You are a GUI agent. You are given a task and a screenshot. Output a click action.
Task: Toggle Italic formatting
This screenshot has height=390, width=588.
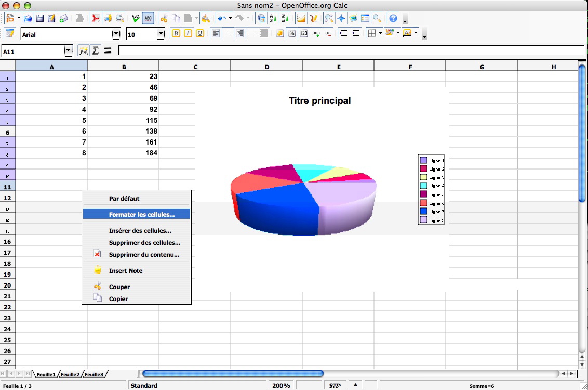pos(188,33)
